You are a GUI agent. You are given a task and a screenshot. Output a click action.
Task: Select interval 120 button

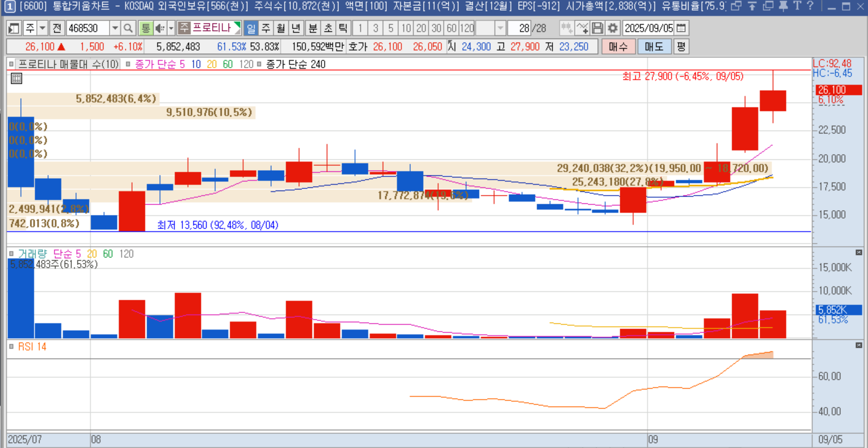(467, 28)
